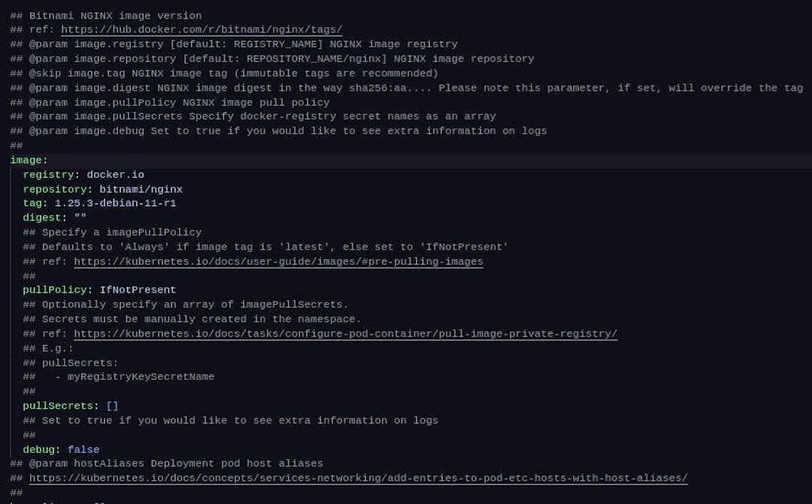812x504 pixels.
Task: Open the hub.docker.com bitnami nginx tags link
Action: 201,30
